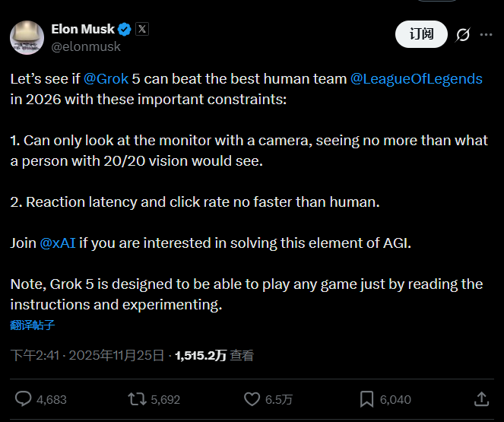
Task: Open the Elon Musk display name
Action: click(x=83, y=29)
